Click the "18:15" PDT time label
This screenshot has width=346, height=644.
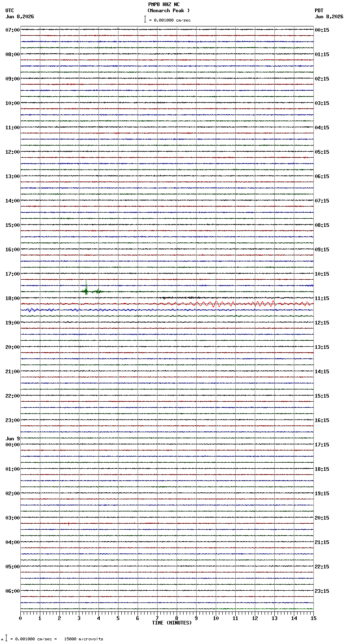tap(322, 469)
